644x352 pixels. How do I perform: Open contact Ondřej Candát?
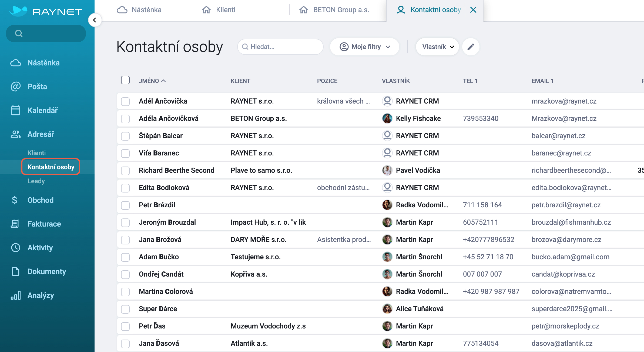coord(161,274)
